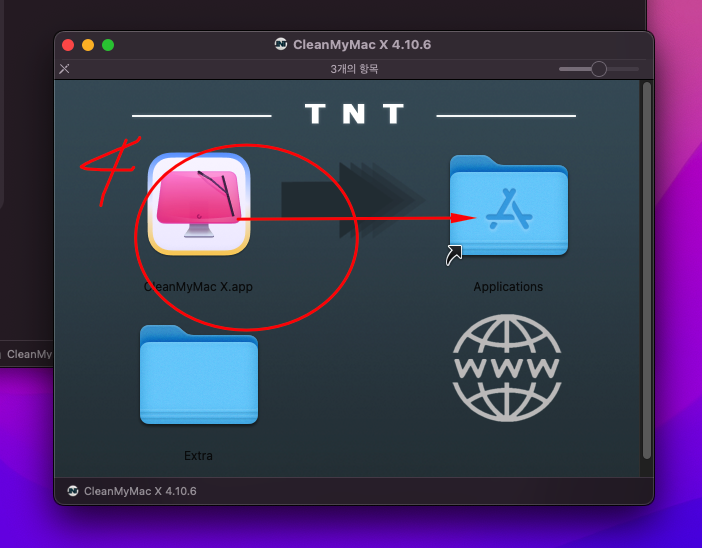Minimize the window with yellow button

pyautogui.click(x=88, y=45)
